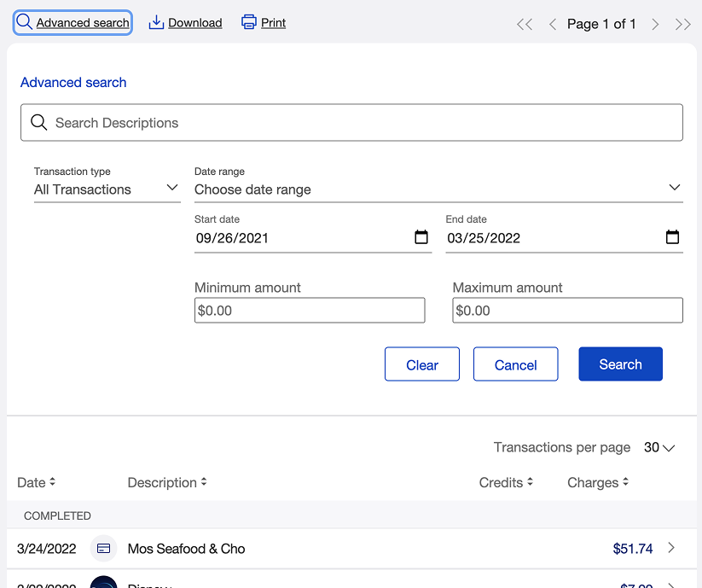Expand the Choose date range dropdown
The height and width of the screenshot is (588, 702).
click(x=438, y=189)
